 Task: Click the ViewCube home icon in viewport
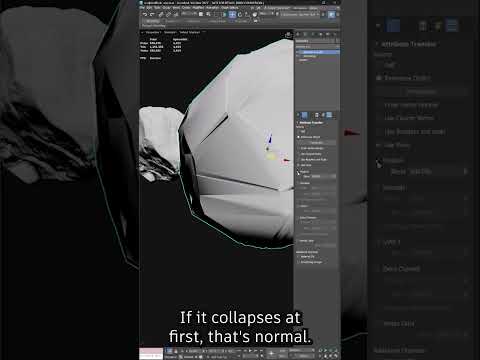[x=288, y=34]
